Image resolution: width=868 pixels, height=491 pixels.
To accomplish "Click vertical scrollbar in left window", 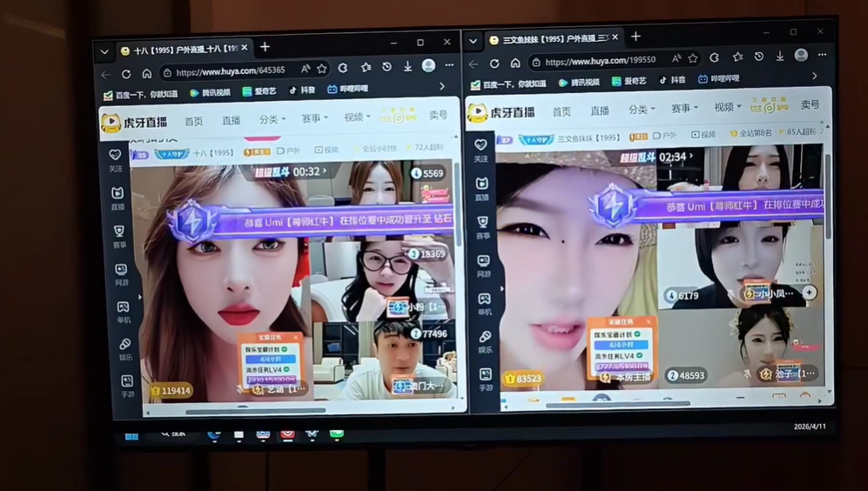I will pos(458,205).
